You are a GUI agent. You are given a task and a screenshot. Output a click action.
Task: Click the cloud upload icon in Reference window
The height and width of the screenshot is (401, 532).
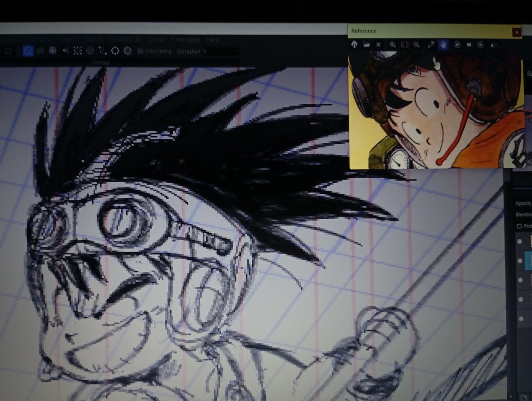point(354,44)
